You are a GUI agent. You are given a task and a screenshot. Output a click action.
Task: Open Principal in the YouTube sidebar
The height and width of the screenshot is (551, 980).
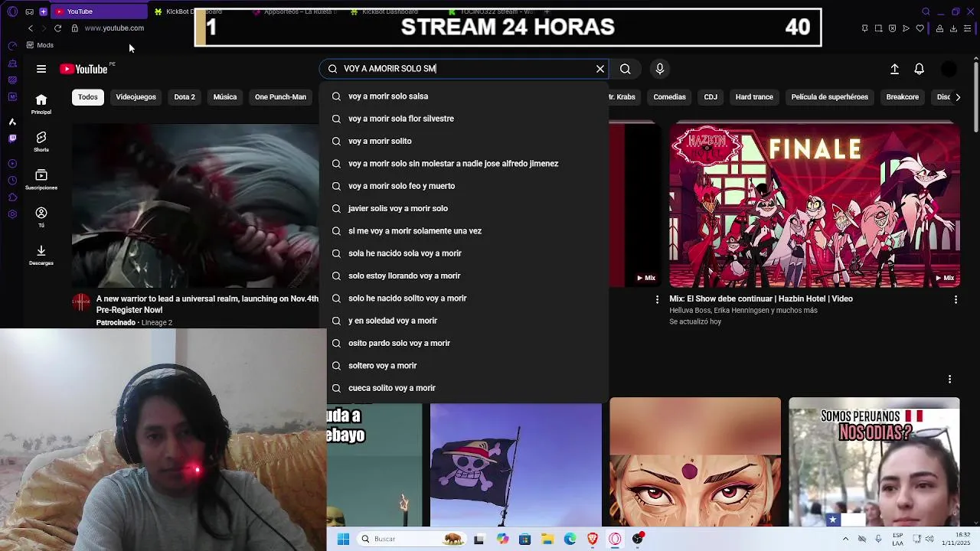(41, 104)
